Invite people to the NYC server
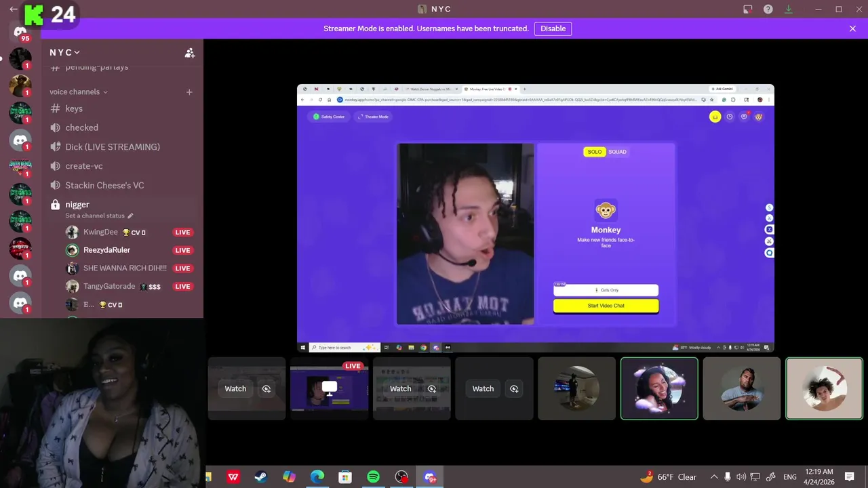Screen dimensions: 868x488 (190, 53)
